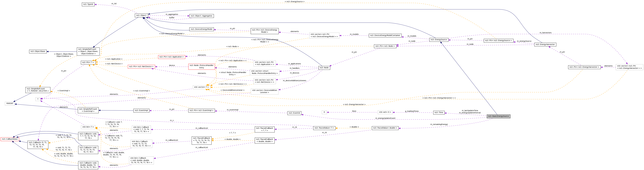Open ns3::TracedValue< double > node
This screenshot has height=170, width=644.
tap(385, 128)
